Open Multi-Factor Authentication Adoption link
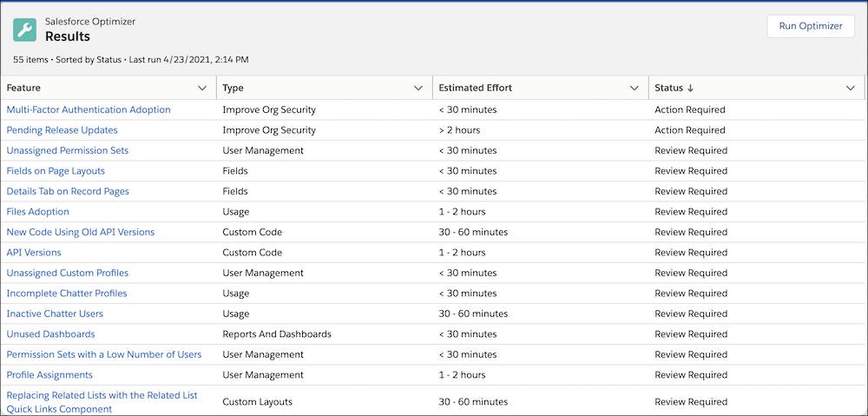 pos(89,109)
